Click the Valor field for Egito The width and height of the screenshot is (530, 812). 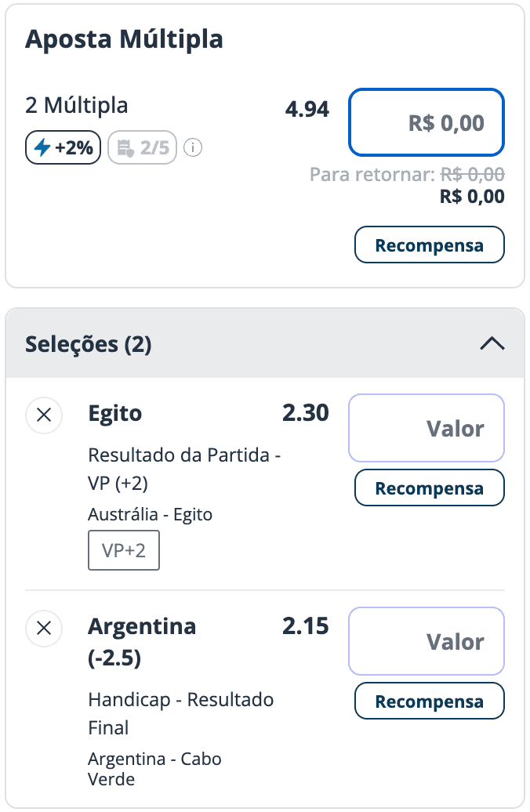click(427, 428)
